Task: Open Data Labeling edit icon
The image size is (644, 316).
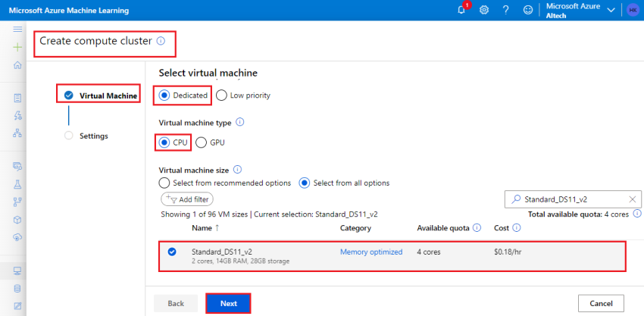Action: [17, 305]
